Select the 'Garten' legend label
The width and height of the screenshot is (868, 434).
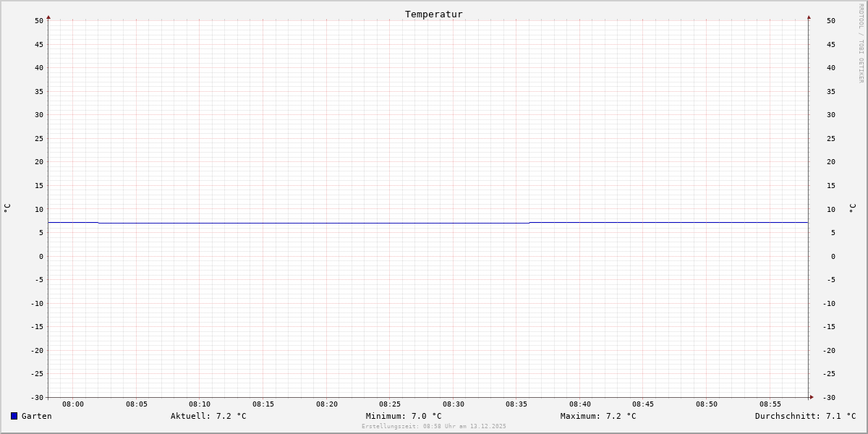(x=37, y=416)
